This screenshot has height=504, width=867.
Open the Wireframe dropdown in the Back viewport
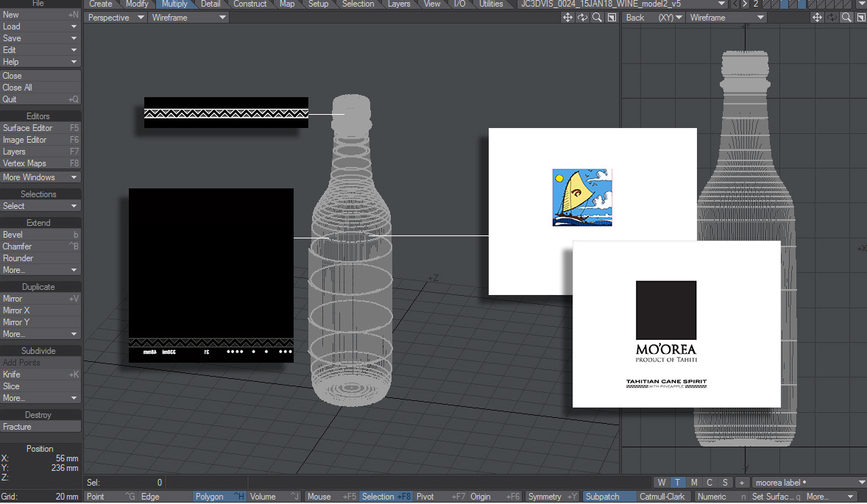point(726,18)
